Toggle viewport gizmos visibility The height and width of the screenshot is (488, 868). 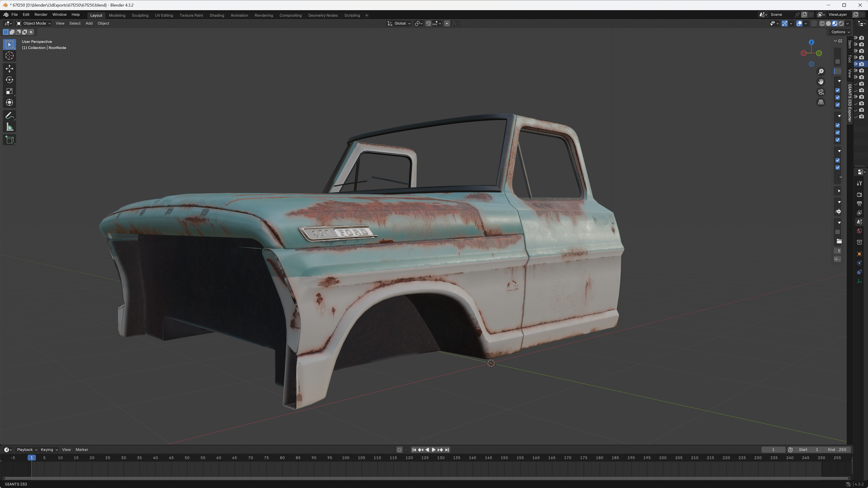(785, 24)
